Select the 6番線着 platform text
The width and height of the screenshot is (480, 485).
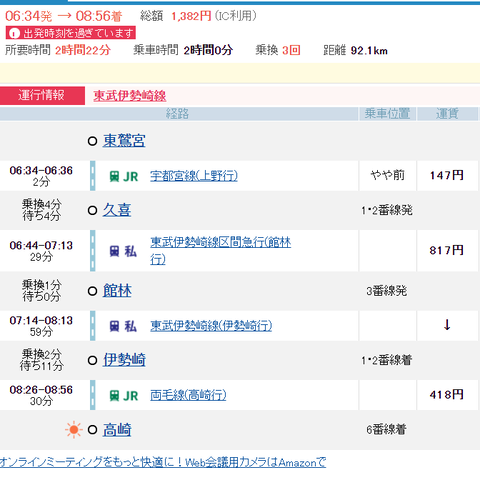[387, 429]
